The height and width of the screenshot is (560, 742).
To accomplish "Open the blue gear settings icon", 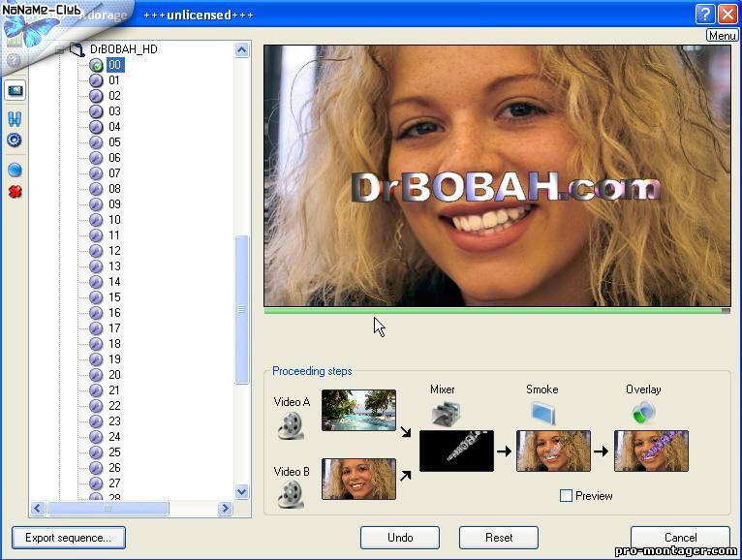I will click(15, 140).
